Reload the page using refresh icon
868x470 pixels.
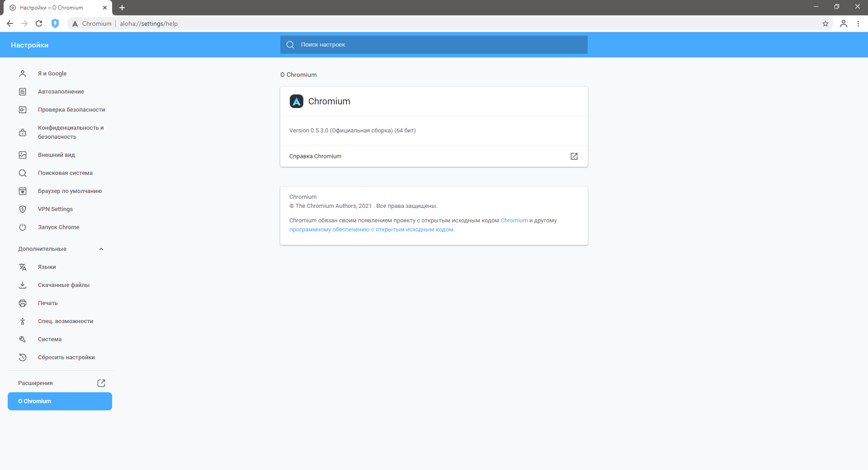point(39,23)
